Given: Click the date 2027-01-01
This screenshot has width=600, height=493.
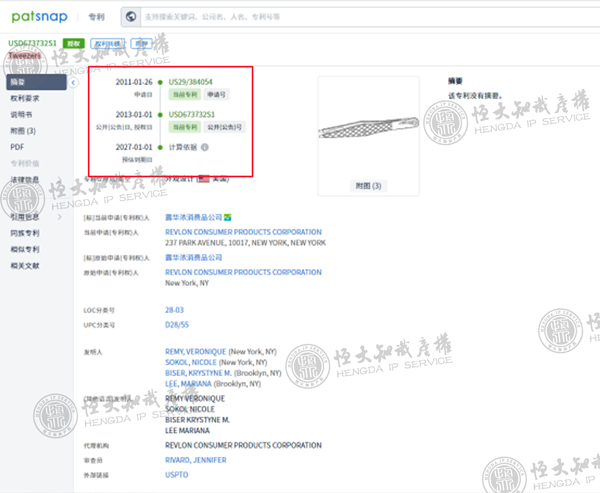Looking at the screenshot, I should (134, 147).
